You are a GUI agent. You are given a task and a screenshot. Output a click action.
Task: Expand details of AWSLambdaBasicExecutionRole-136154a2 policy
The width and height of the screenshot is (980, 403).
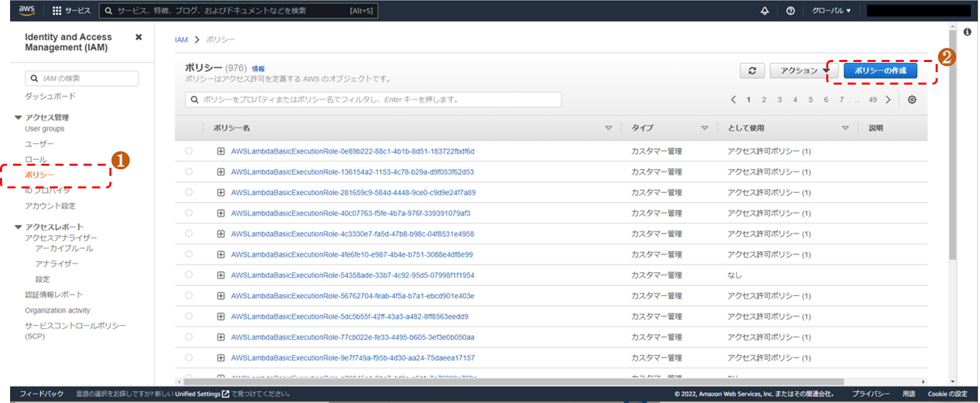(221, 172)
